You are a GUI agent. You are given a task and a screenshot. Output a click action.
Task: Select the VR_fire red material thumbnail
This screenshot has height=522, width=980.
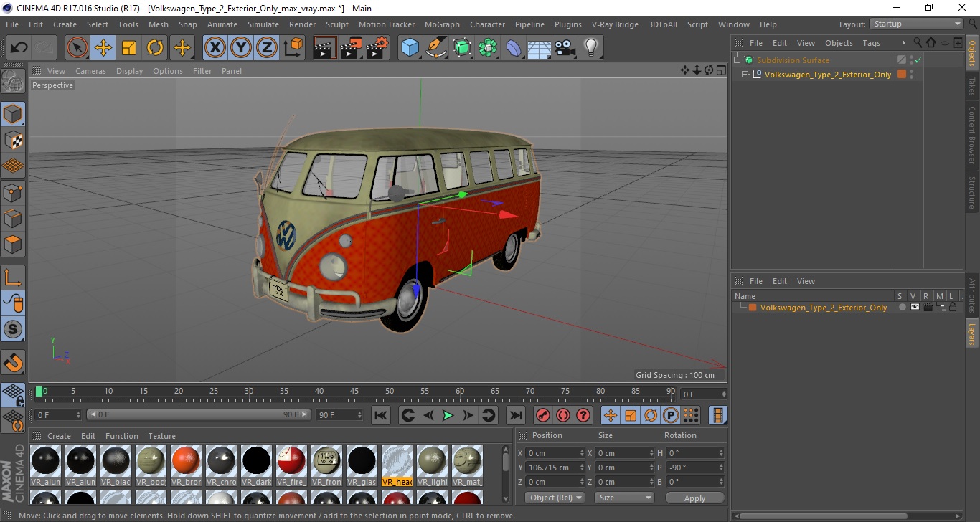(291, 461)
